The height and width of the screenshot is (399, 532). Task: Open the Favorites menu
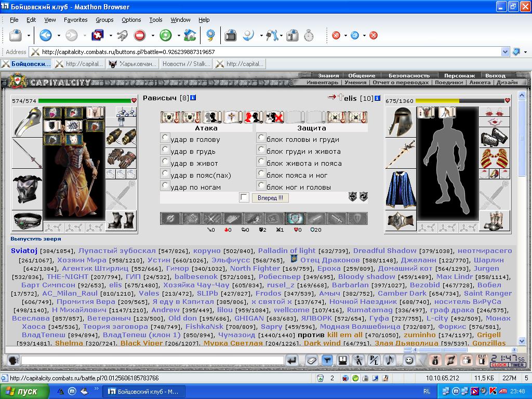click(76, 20)
